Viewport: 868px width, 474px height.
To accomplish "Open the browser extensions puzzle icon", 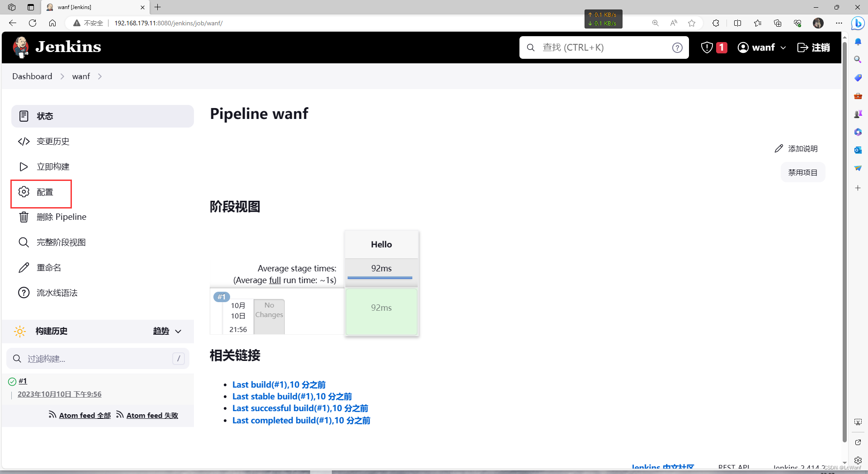I will pyautogui.click(x=716, y=23).
